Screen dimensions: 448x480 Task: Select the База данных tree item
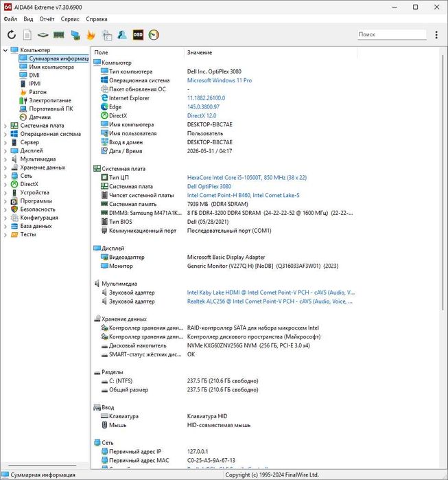coord(36,226)
